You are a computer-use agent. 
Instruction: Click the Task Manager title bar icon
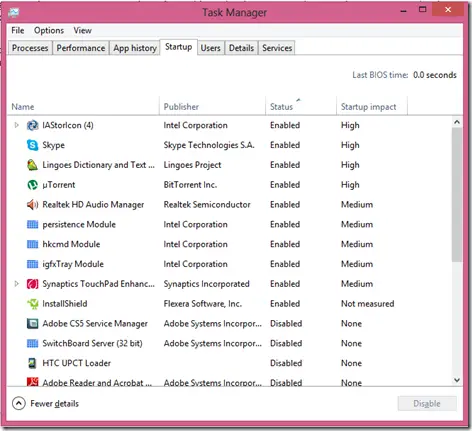14,13
